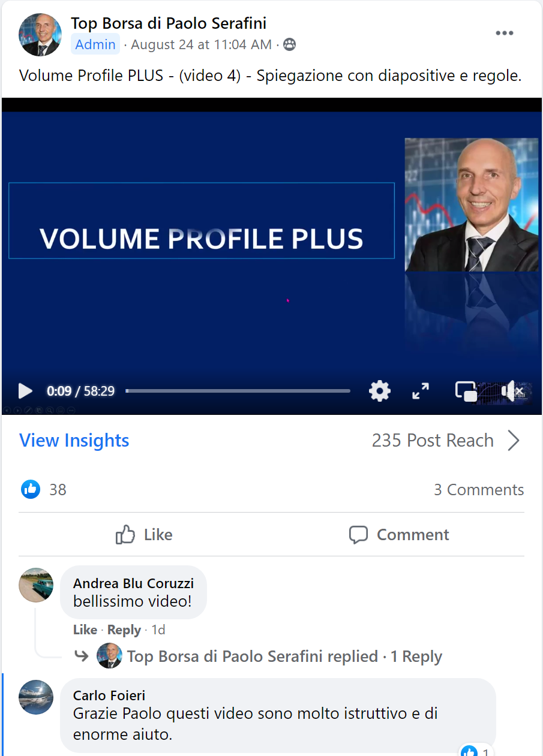Expand video to fullscreen

421,391
